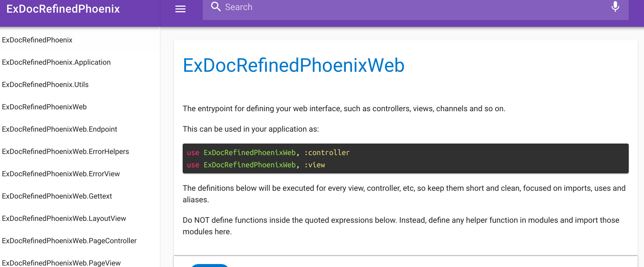The image size is (644, 267).
Task: Open ExDocRefinedPhoenix module in sidebar list
Action: point(37,40)
